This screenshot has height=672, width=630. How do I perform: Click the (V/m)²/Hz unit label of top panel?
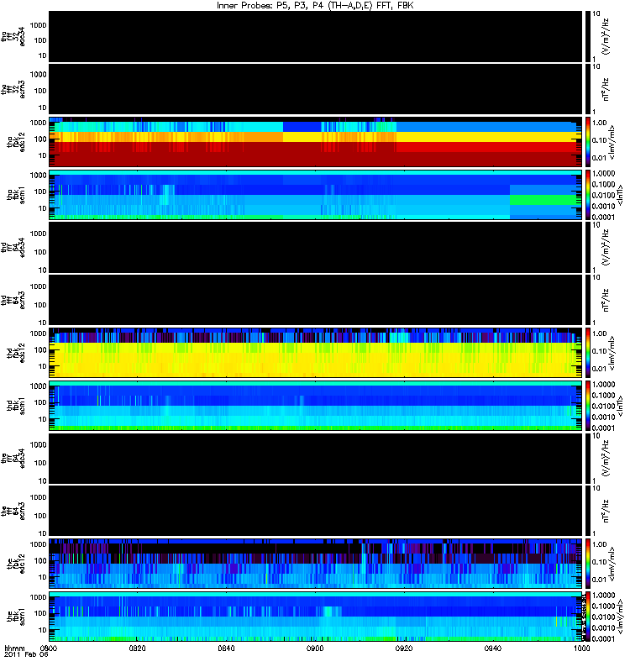point(606,37)
